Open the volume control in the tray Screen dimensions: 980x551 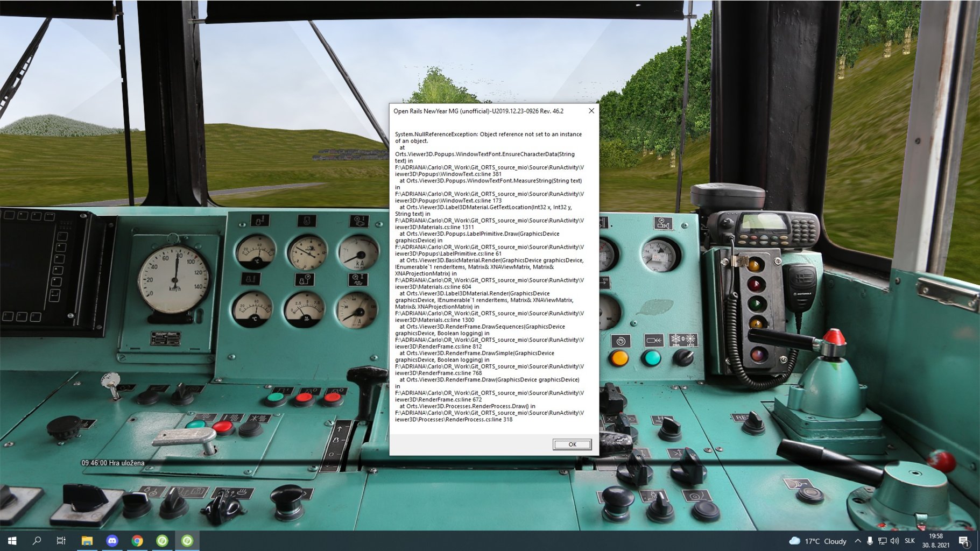coord(894,541)
